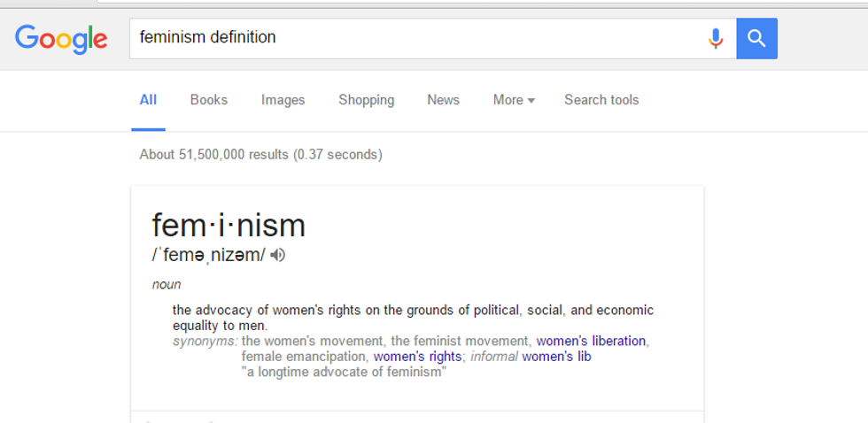Play the feminism pronunciation speaker icon

[278, 255]
